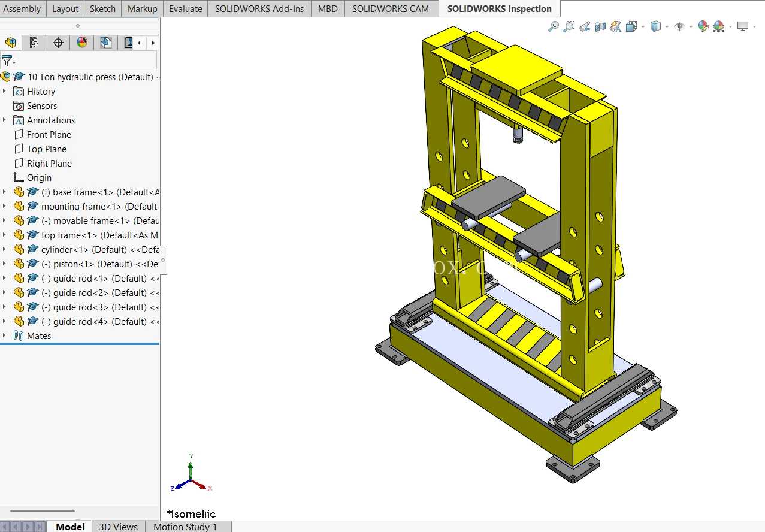
Task: Open the DimXpertManager tab icon
Action: coord(106,43)
